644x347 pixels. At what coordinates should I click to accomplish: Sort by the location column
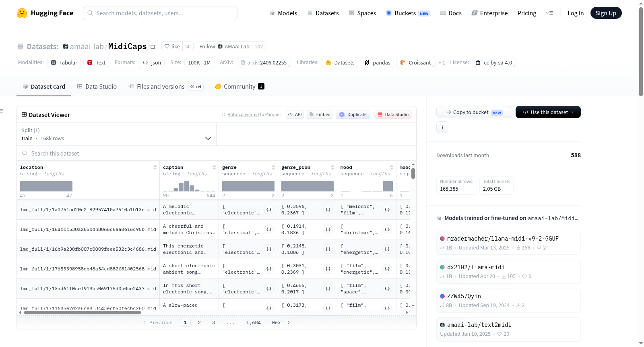155,167
